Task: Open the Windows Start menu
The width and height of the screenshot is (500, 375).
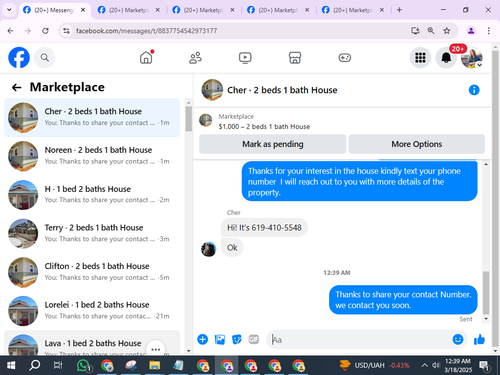Action: pos(11,366)
